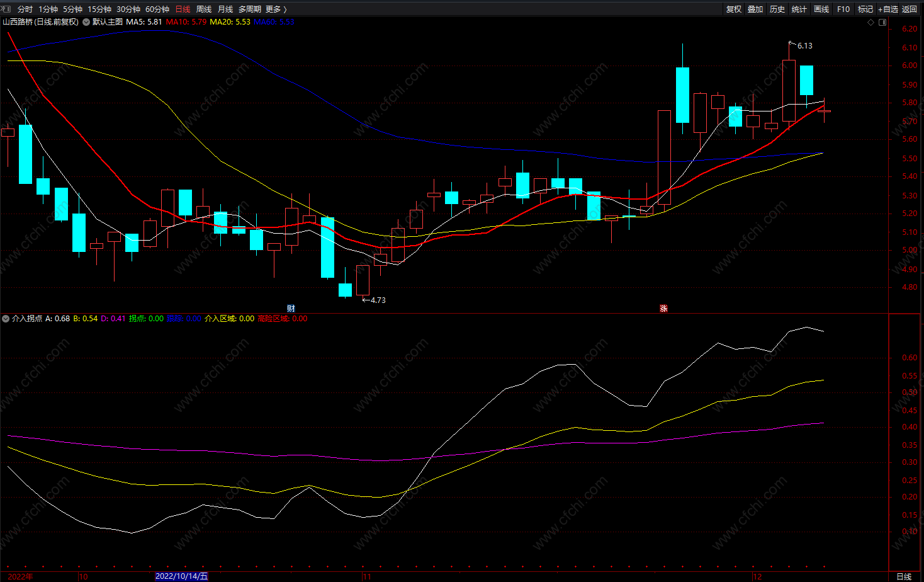This screenshot has width=924, height=582.
Task: Click the 介入区域: 0.00 label
Action: click(230, 319)
